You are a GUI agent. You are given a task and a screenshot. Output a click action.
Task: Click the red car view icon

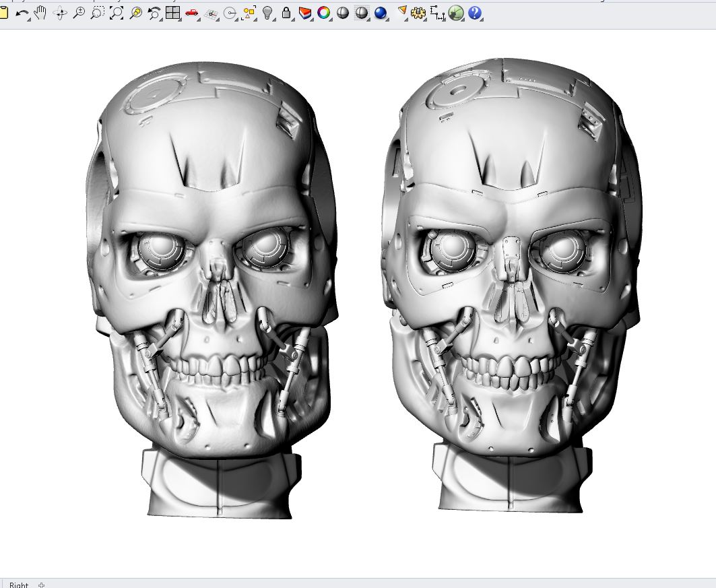tap(192, 13)
